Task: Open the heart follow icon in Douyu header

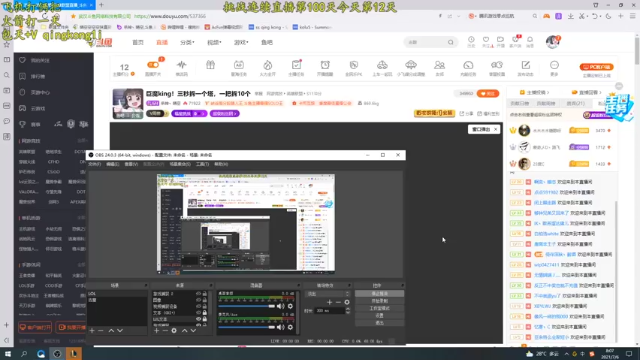Action: coord(486,40)
